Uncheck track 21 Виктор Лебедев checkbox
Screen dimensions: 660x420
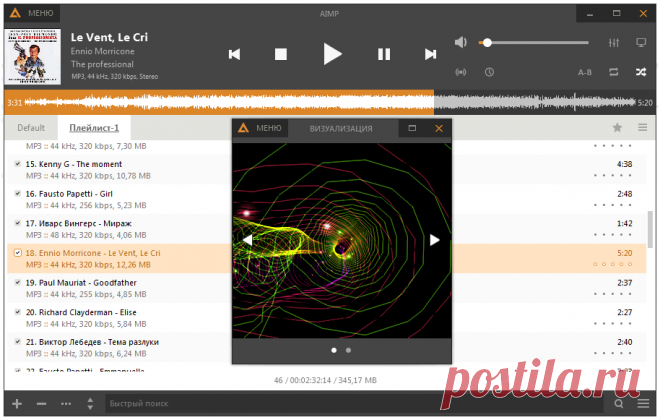point(18,342)
